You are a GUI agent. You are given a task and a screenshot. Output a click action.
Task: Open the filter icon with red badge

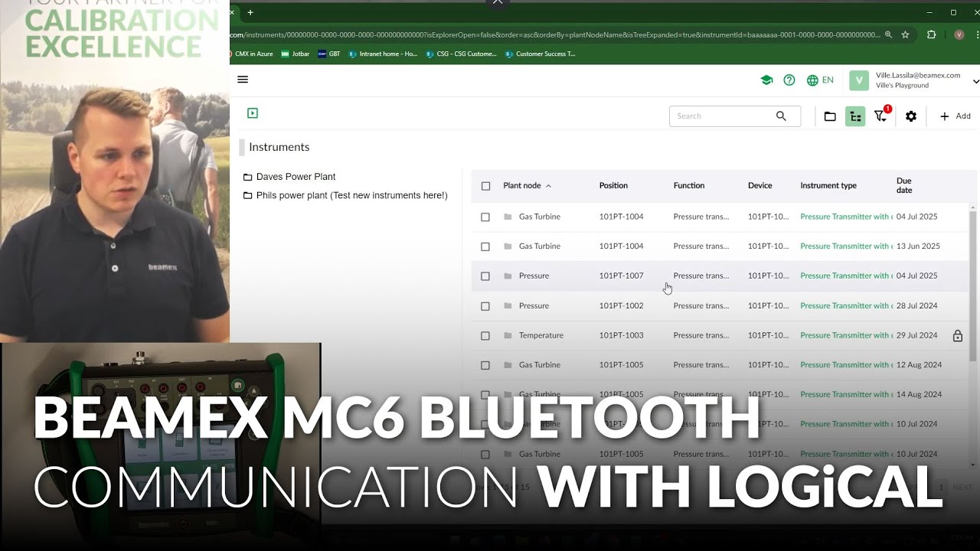tap(881, 116)
